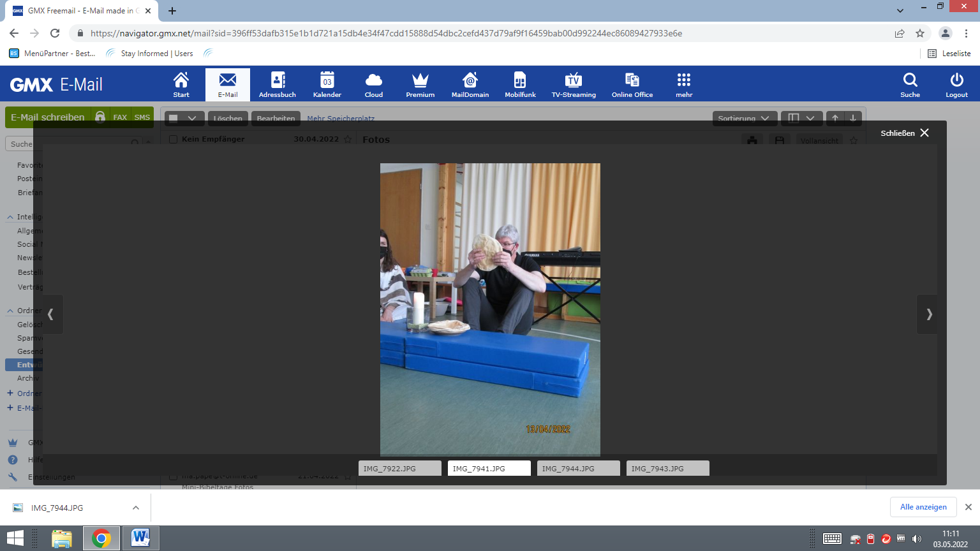Click the SMS button

[x=142, y=117]
